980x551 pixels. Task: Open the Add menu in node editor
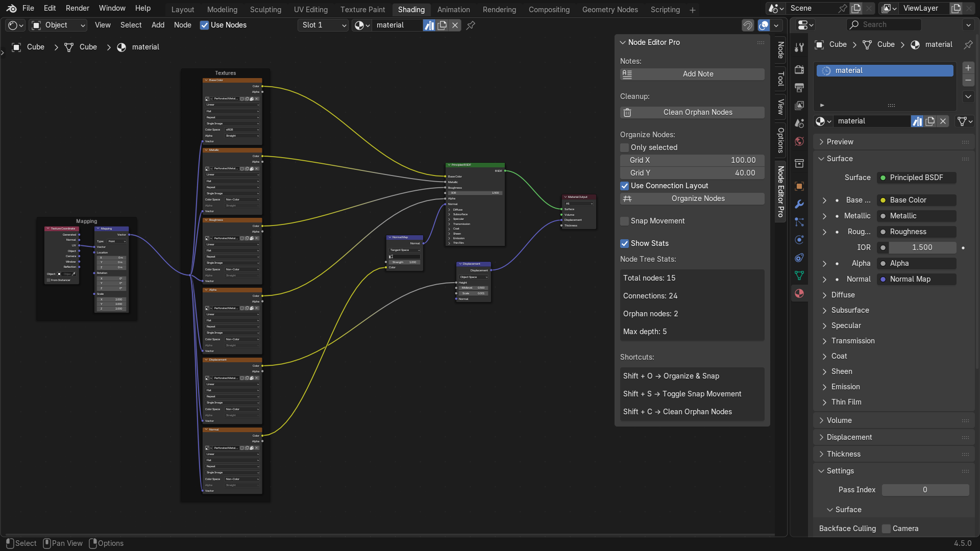158,25
